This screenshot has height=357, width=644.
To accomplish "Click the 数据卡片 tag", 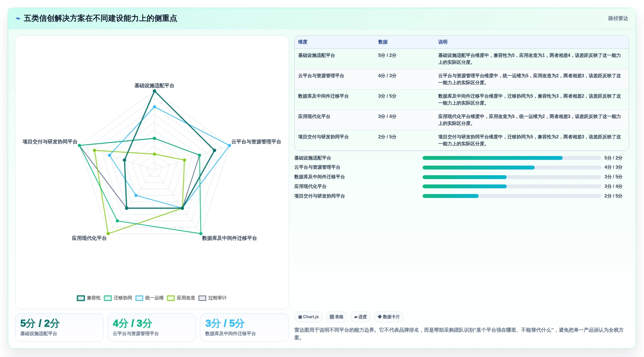I will 389,317.
